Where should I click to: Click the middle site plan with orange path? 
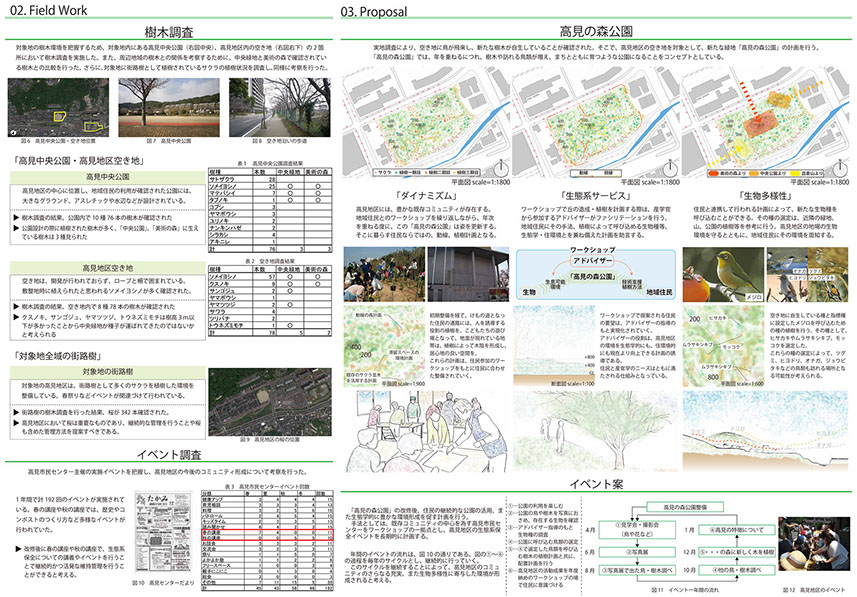point(595,122)
